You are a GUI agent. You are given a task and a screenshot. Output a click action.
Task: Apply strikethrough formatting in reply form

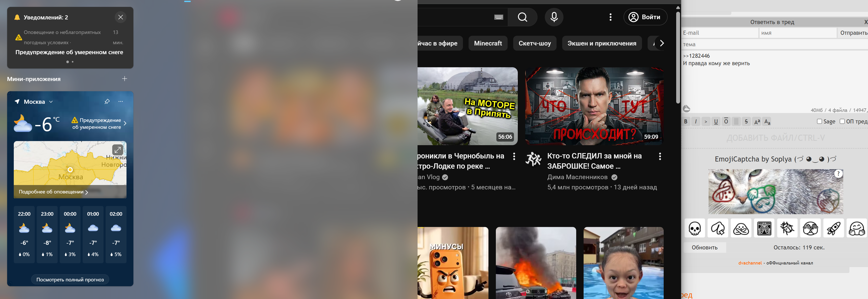tap(746, 121)
